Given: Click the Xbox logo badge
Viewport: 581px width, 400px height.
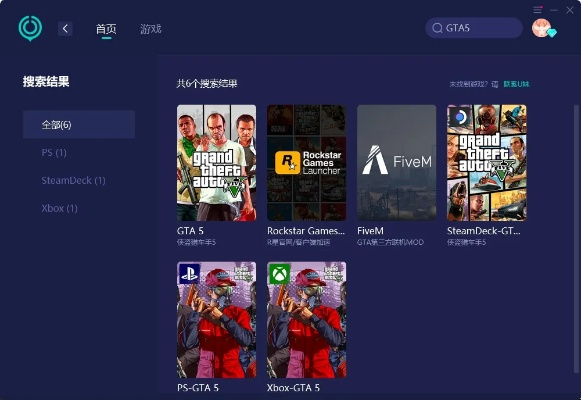Looking at the screenshot, I should pos(279,274).
